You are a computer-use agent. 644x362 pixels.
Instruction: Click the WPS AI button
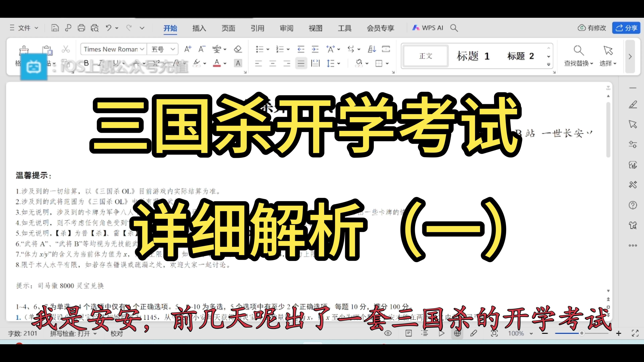tap(428, 28)
